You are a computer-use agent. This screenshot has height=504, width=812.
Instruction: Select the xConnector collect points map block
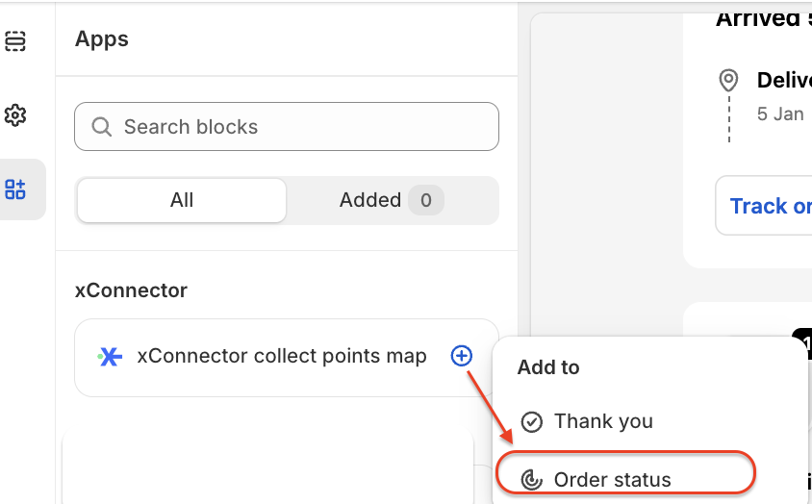coord(281,356)
